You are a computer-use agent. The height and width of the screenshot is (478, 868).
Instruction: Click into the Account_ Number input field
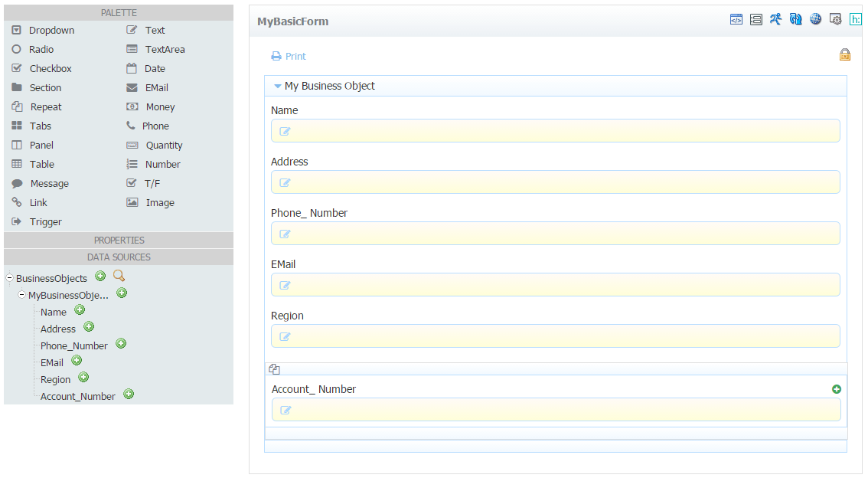(x=556, y=410)
